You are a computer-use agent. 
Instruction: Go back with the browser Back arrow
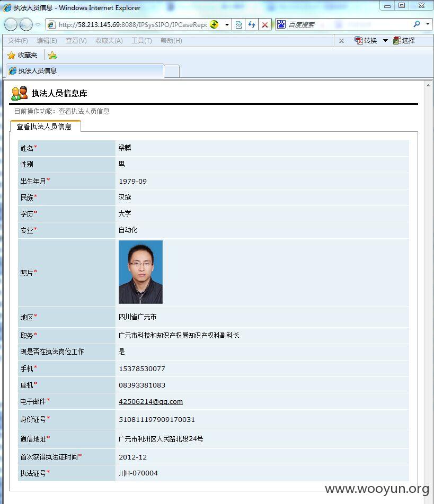click(x=11, y=24)
